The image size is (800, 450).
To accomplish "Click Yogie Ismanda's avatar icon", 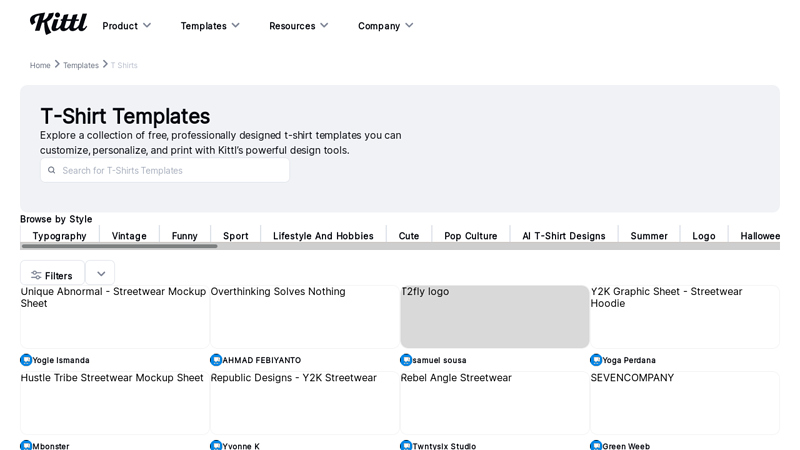I will pyautogui.click(x=26, y=360).
